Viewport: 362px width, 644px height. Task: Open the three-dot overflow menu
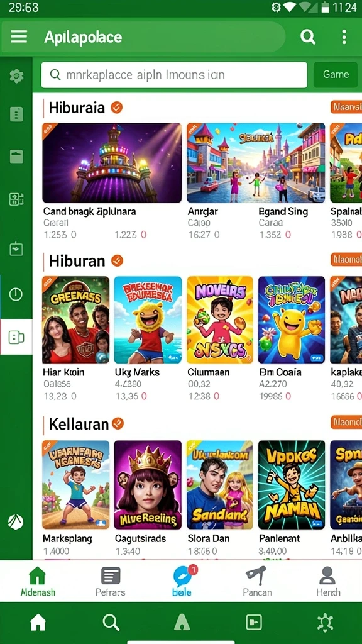(344, 37)
